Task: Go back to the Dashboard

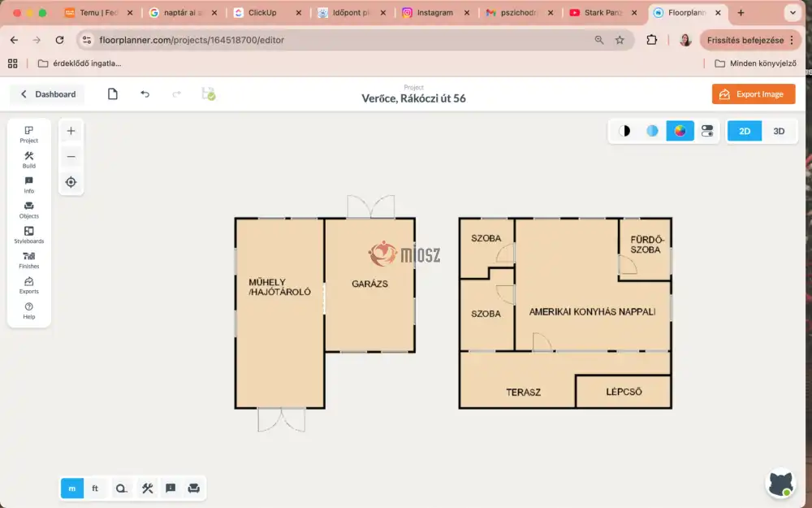Action: 48,93
